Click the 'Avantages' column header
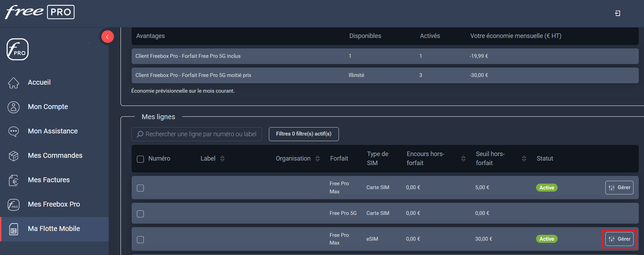 point(150,36)
